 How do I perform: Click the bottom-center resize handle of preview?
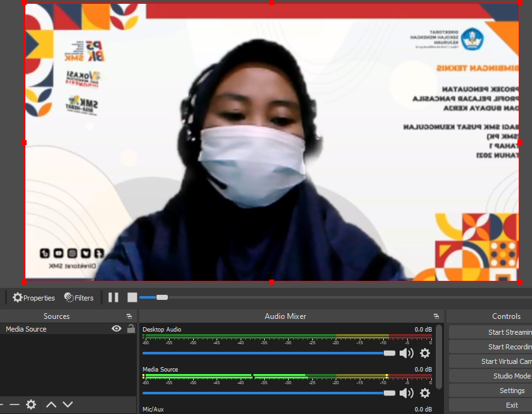(x=272, y=282)
